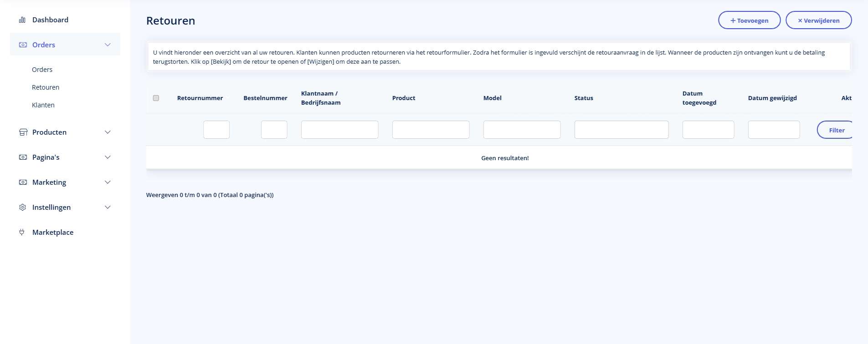This screenshot has width=868, height=344.
Task: Expand the Producten menu chevron
Action: 108,132
